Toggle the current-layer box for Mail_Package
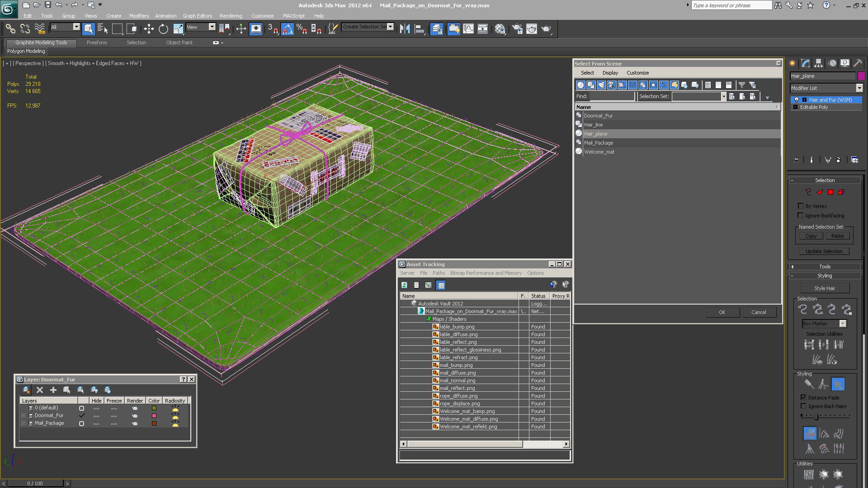 [81, 423]
